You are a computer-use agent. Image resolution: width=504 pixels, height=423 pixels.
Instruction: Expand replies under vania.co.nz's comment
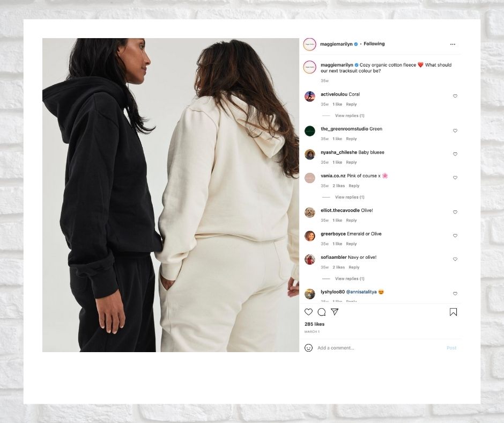(x=350, y=197)
